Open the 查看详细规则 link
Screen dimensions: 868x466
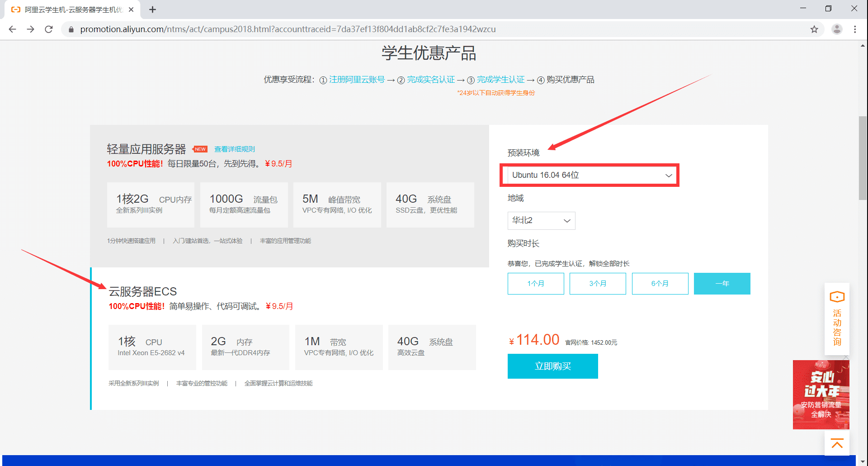point(235,149)
